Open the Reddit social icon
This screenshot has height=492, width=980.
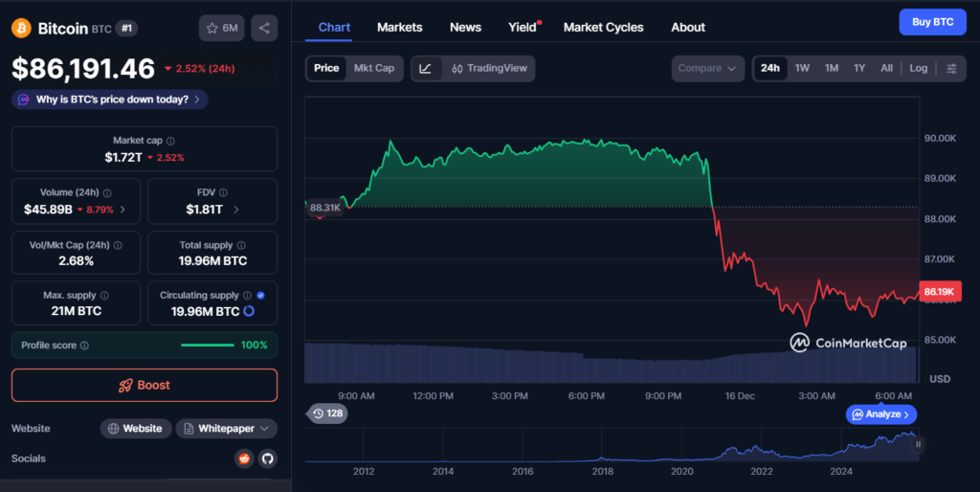click(245, 458)
